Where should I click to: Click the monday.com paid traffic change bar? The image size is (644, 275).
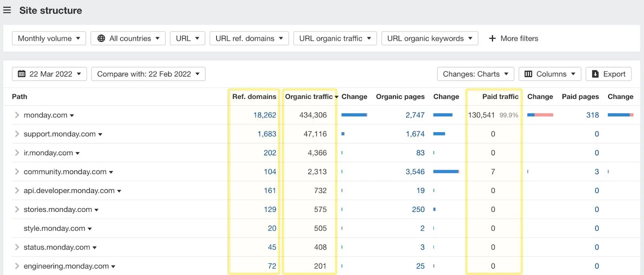click(540, 115)
